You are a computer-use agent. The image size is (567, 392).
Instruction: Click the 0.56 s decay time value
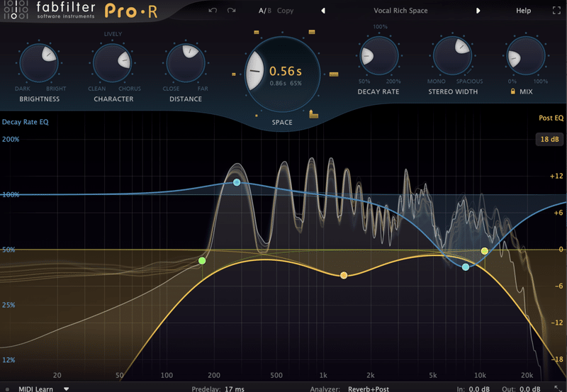click(x=286, y=71)
